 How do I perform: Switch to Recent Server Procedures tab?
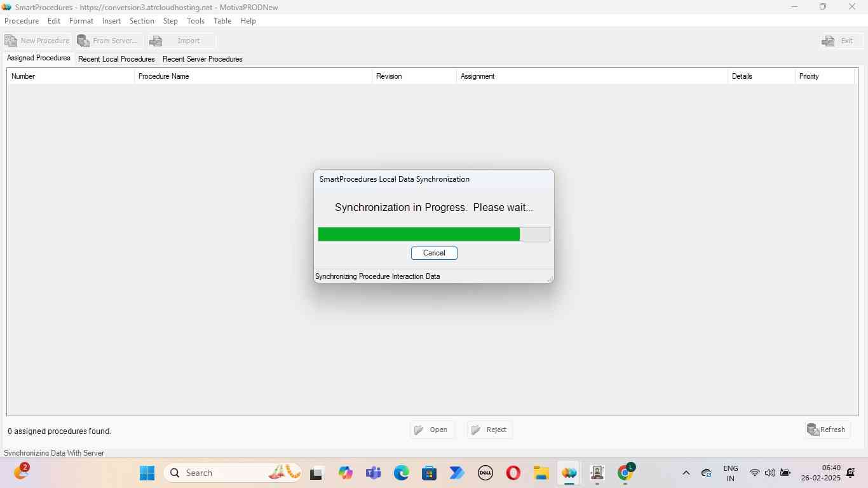[x=202, y=59]
